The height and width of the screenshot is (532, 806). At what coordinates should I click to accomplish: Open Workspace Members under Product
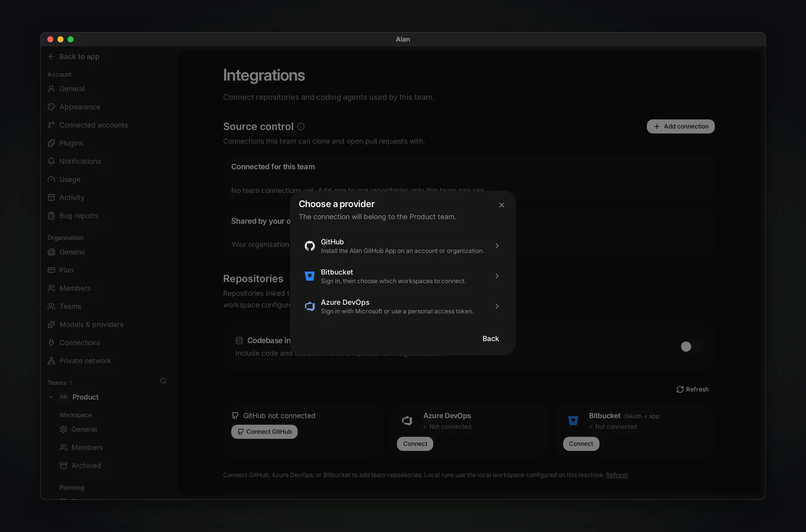point(87,447)
